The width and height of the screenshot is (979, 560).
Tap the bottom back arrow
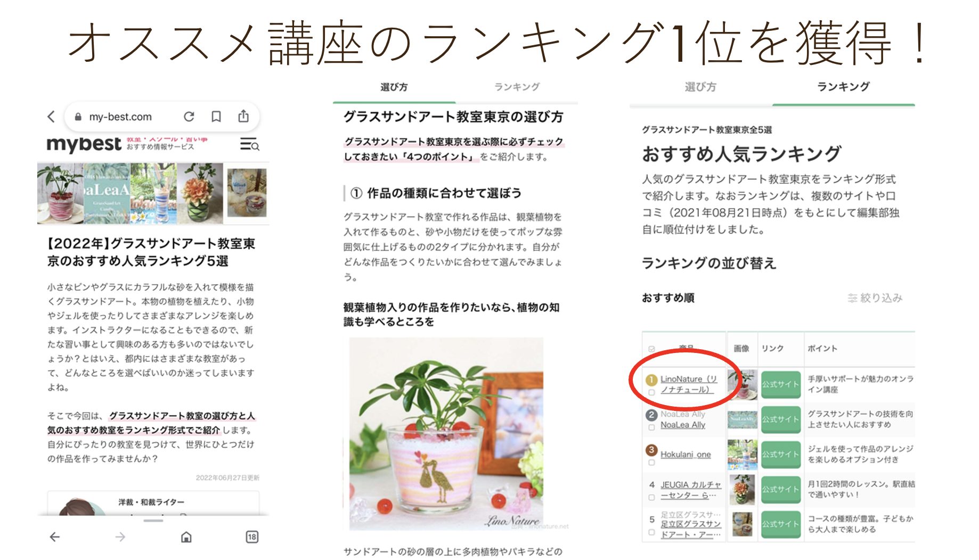(55, 537)
